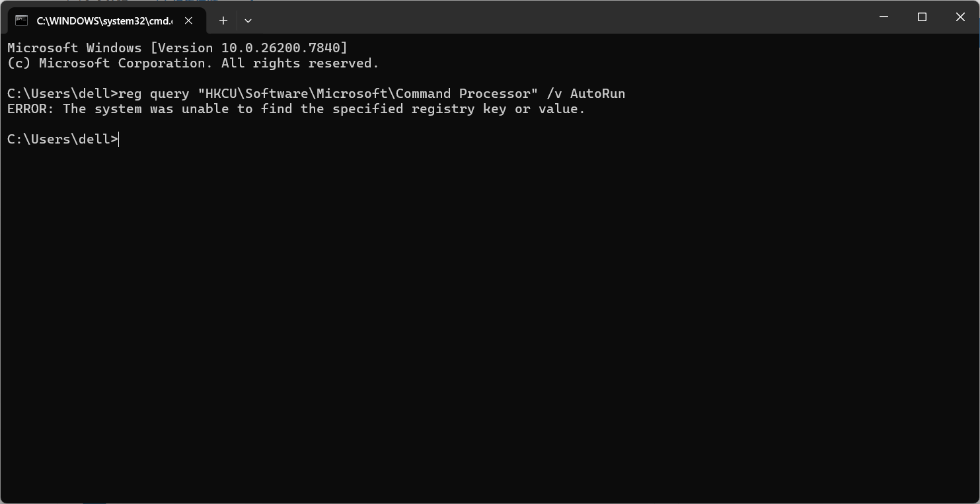Click the /v flag in the command
Screen dimensions: 980x504
coord(554,94)
